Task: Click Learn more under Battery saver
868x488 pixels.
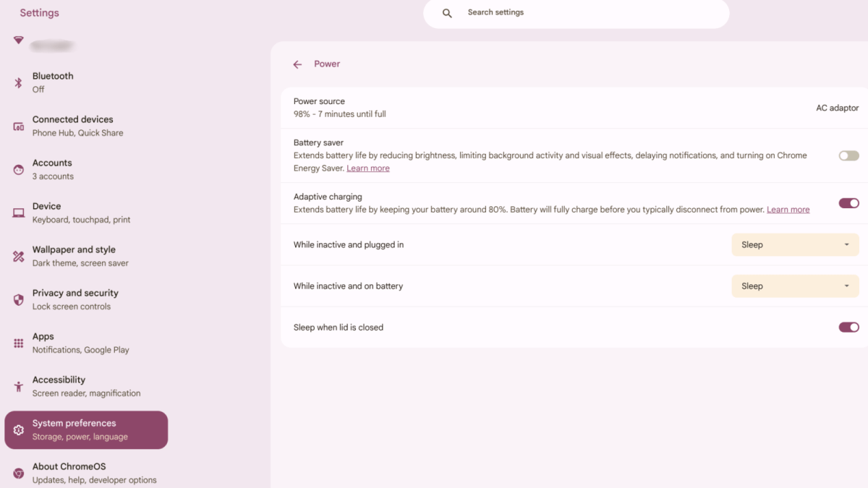Action: (x=367, y=168)
